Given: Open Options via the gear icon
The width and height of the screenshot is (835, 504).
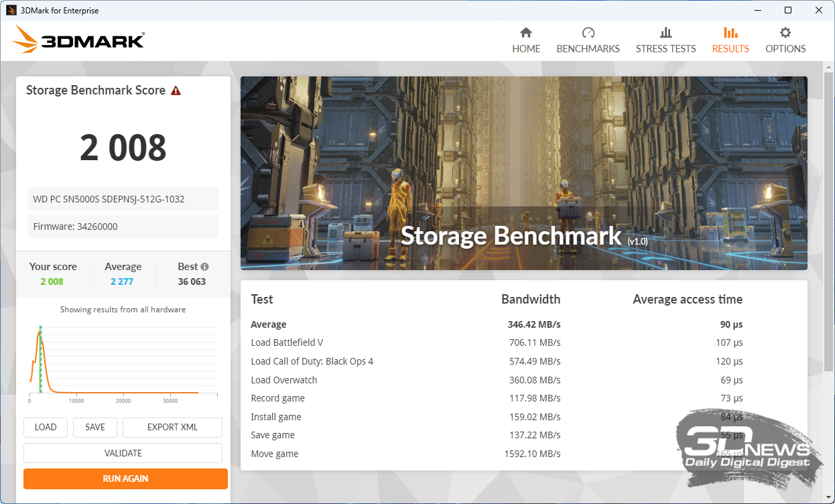Looking at the screenshot, I should (785, 33).
